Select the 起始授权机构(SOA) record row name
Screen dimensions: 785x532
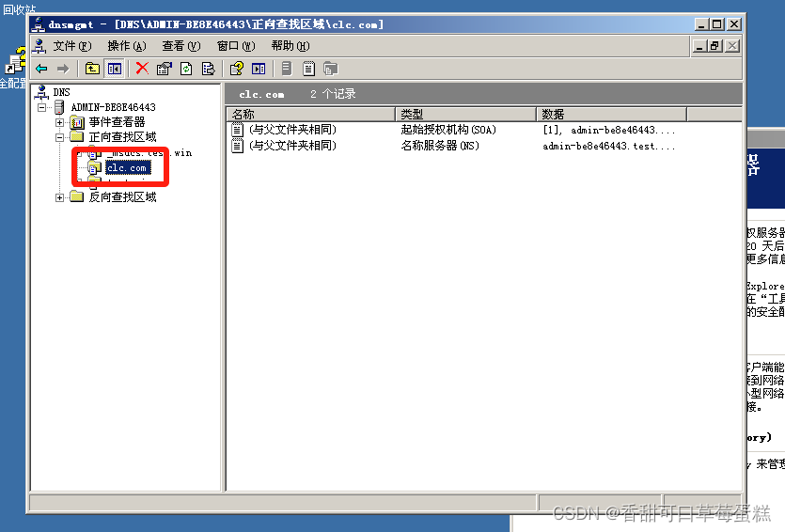click(x=293, y=130)
